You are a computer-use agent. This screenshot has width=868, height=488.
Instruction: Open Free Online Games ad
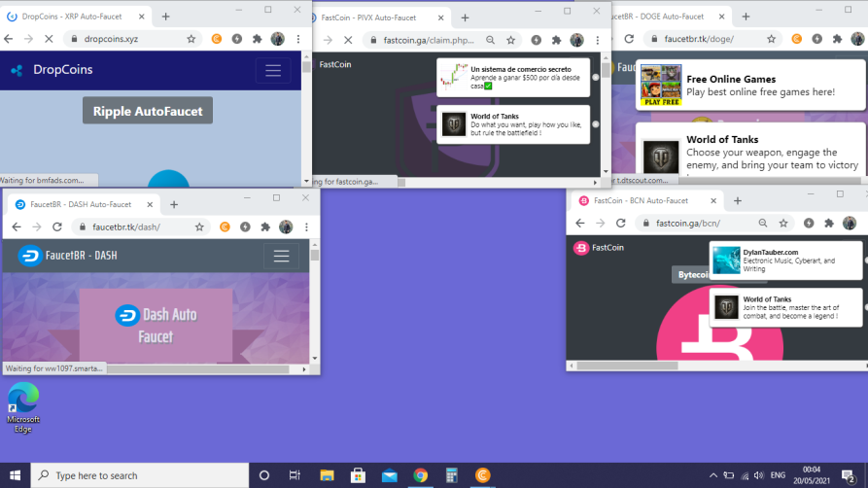750,86
